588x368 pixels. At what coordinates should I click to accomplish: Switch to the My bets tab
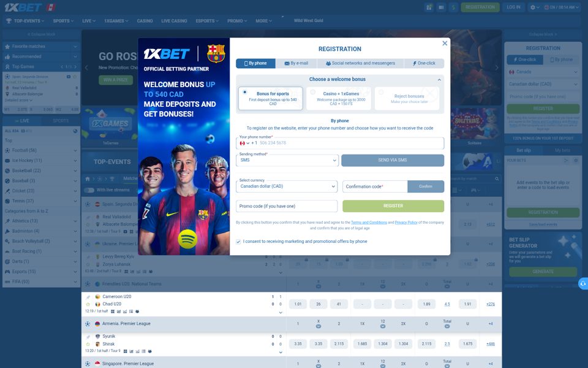[562, 151]
